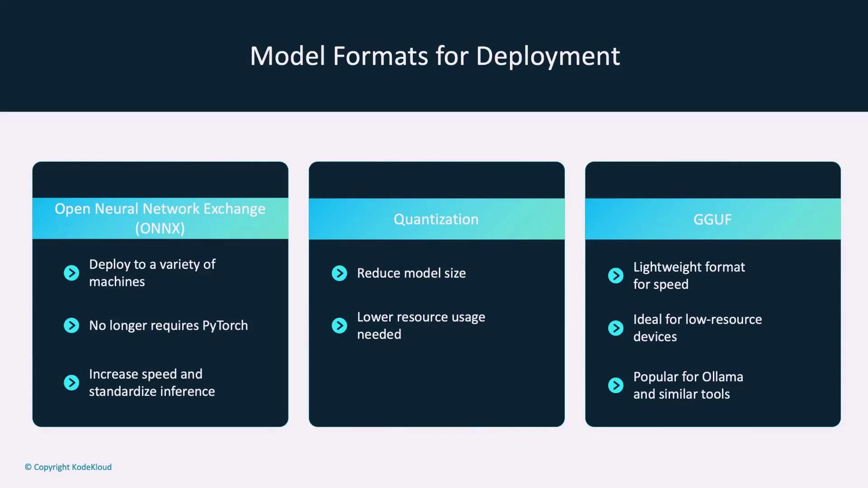Click the Ideal for low-resource devices text
Screen dimensions: 868x488
(697, 328)
